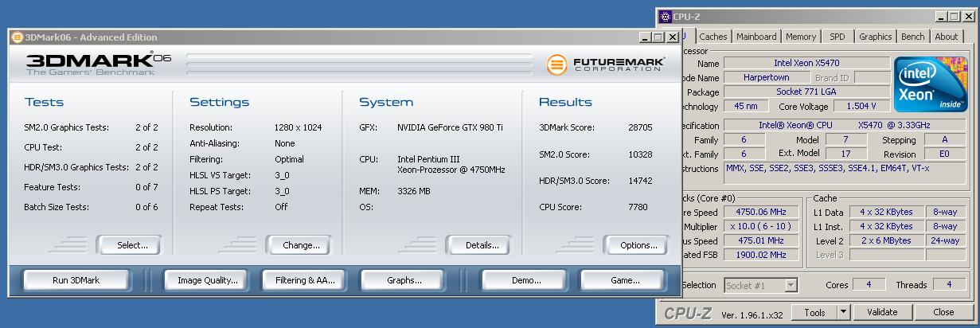Image resolution: width=980 pixels, height=328 pixels.
Task: Launch the Demo mode
Action: 524,280
